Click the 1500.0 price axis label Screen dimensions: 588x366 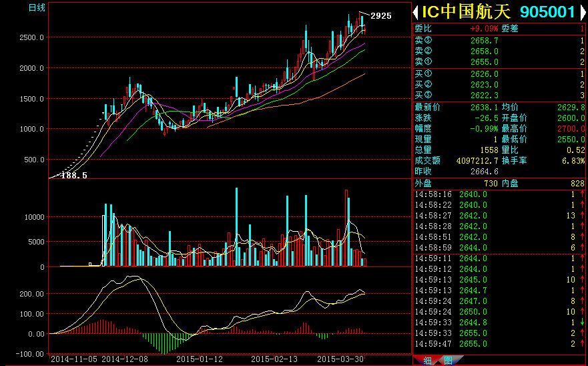31,99
